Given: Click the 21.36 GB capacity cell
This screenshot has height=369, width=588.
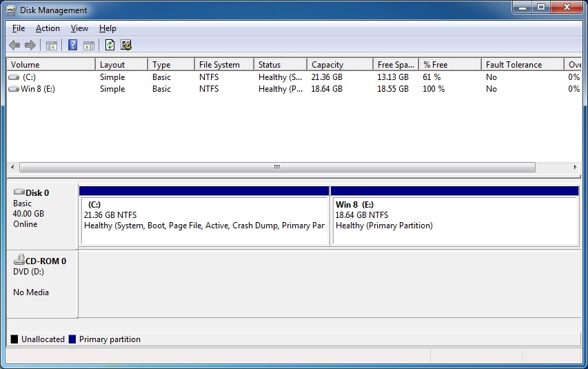Looking at the screenshot, I should pyautogui.click(x=327, y=77).
